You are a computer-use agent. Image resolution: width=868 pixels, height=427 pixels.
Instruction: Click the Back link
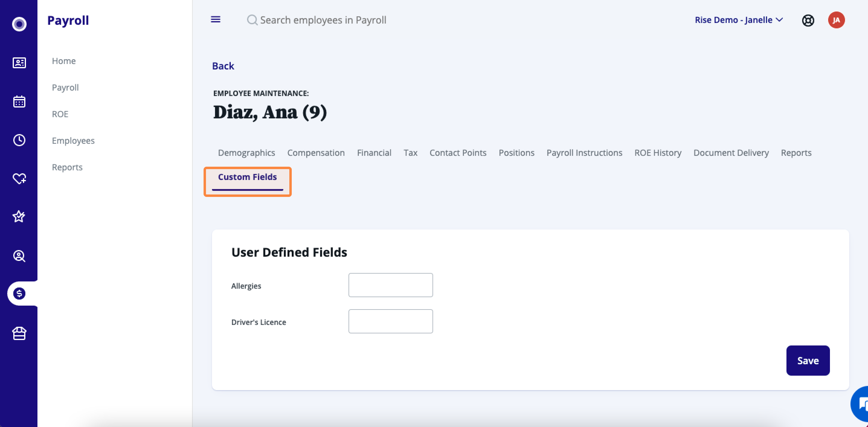(223, 66)
